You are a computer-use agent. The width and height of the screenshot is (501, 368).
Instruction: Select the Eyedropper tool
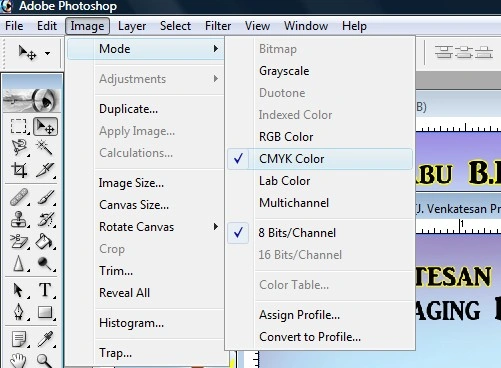pos(45,339)
